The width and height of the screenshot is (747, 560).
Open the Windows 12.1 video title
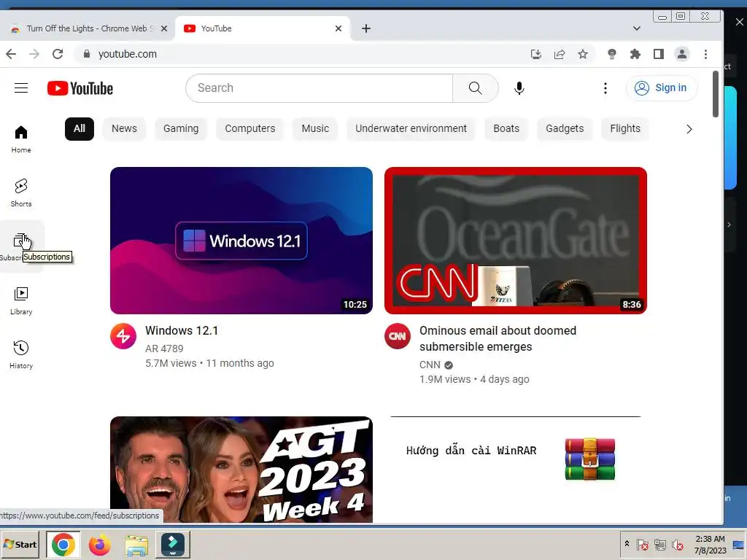tap(182, 331)
